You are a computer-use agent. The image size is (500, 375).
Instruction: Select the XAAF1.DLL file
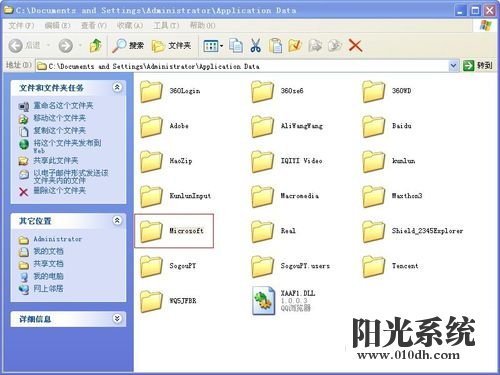point(283,301)
